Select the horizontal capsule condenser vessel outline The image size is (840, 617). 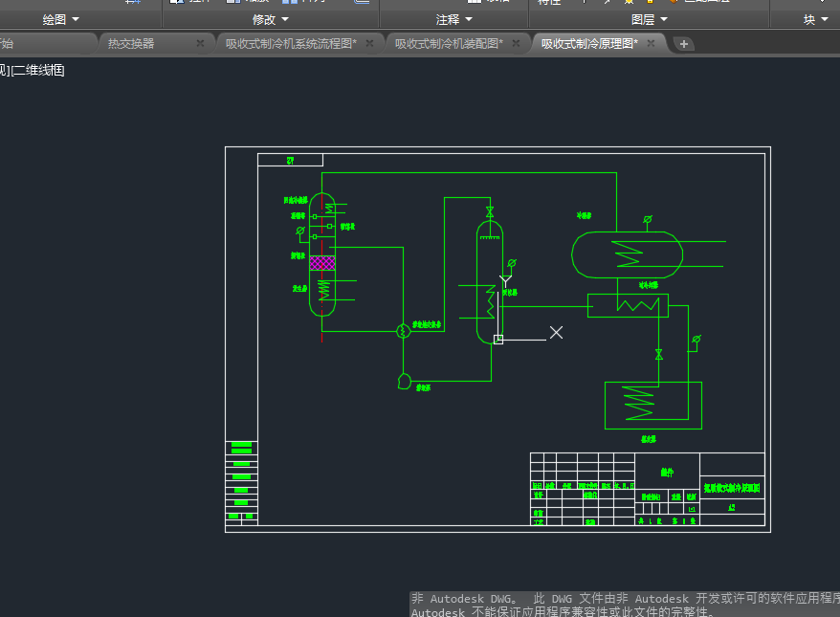pos(627,255)
